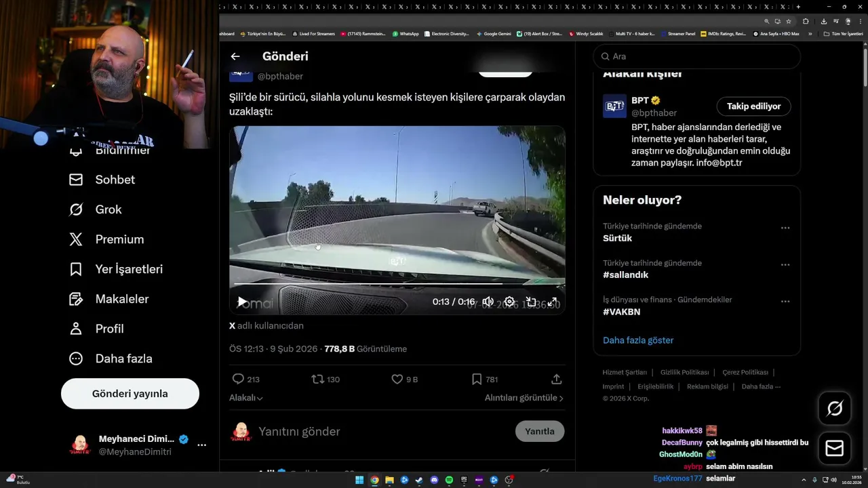Open Premium in sidebar

pos(106,239)
